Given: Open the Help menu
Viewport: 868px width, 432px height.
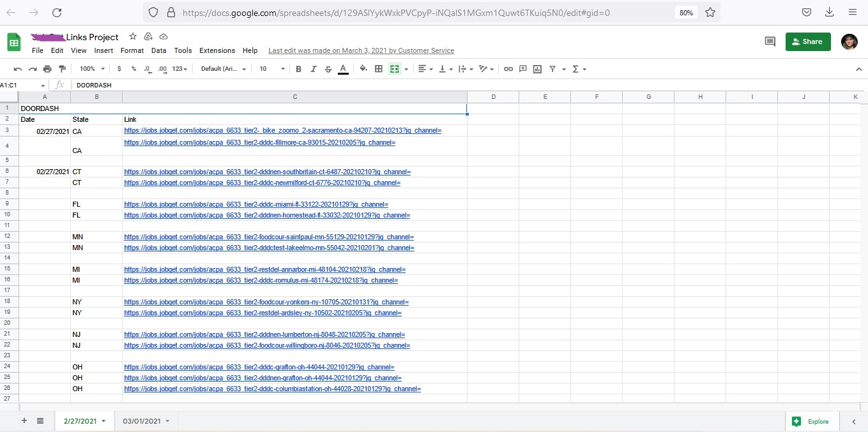Looking at the screenshot, I should coord(250,50).
